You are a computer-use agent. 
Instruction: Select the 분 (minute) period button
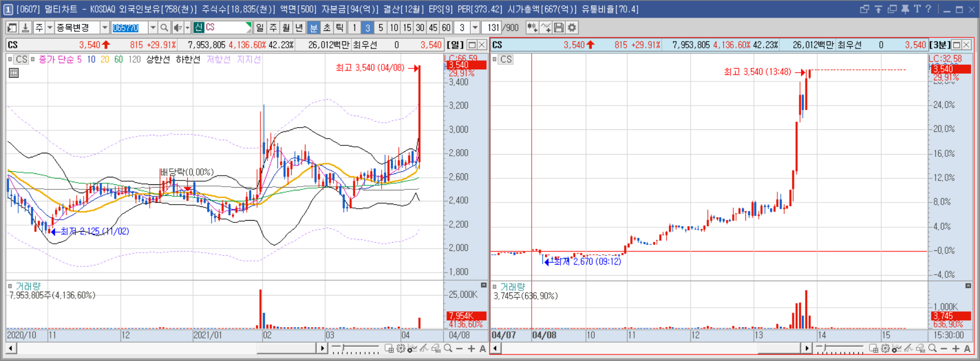point(313,28)
